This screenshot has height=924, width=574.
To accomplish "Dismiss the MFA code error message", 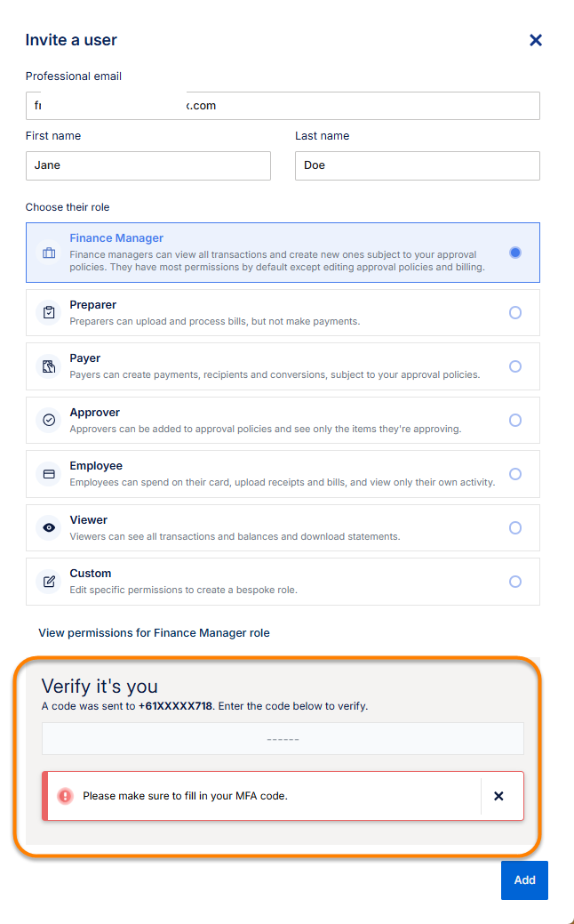I will coord(498,796).
